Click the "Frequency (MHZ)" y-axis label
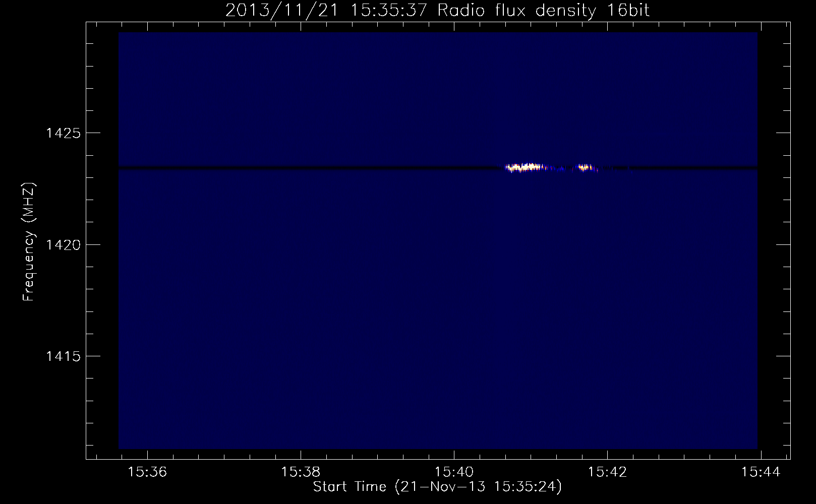This screenshot has width=816, height=504. pos(29,242)
